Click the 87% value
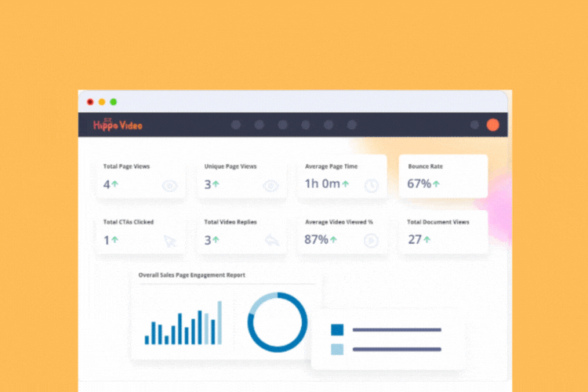 (x=316, y=239)
